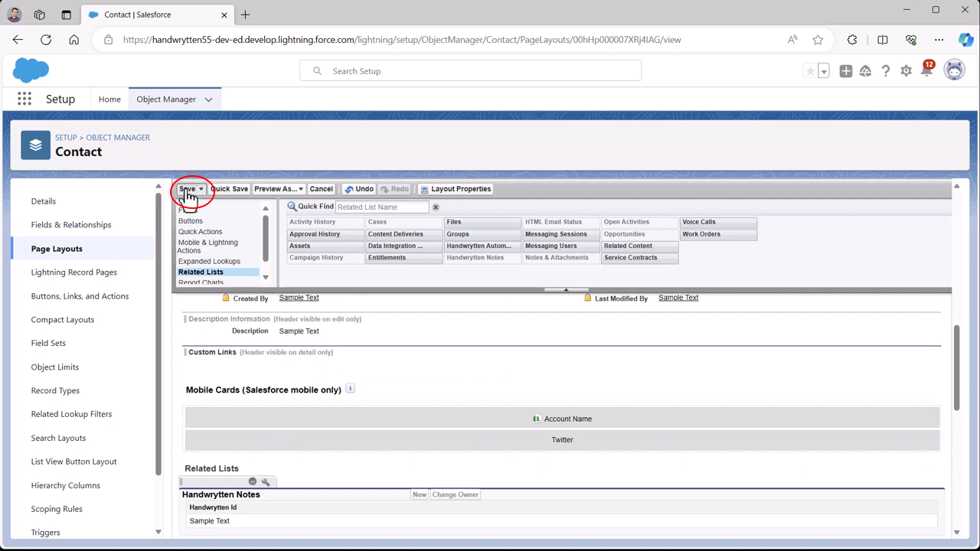Select Lightning Record Pages in the sidebar

(73, 272)
